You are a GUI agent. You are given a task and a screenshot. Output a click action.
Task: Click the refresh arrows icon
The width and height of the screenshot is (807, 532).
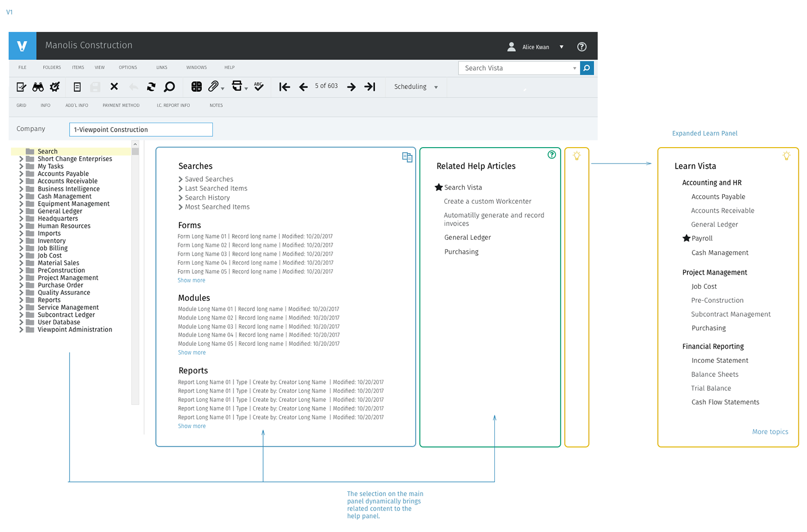click(151, 87)
